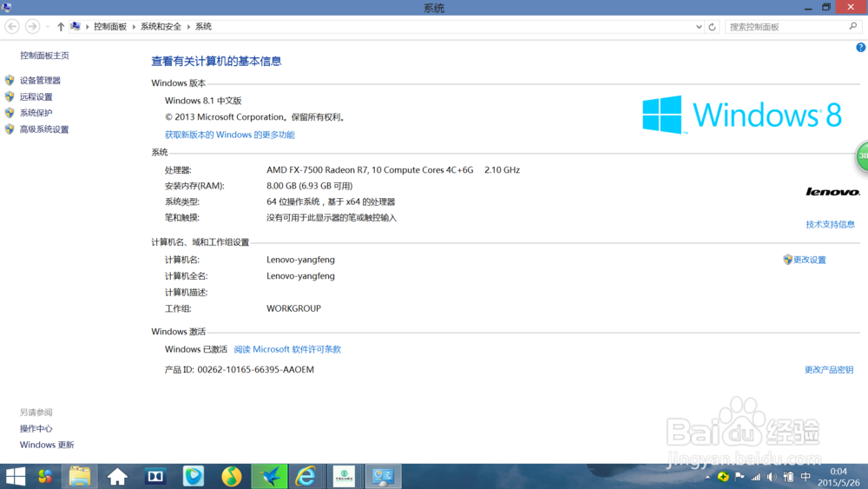Open address bar history dropdown

pos(699,27)
